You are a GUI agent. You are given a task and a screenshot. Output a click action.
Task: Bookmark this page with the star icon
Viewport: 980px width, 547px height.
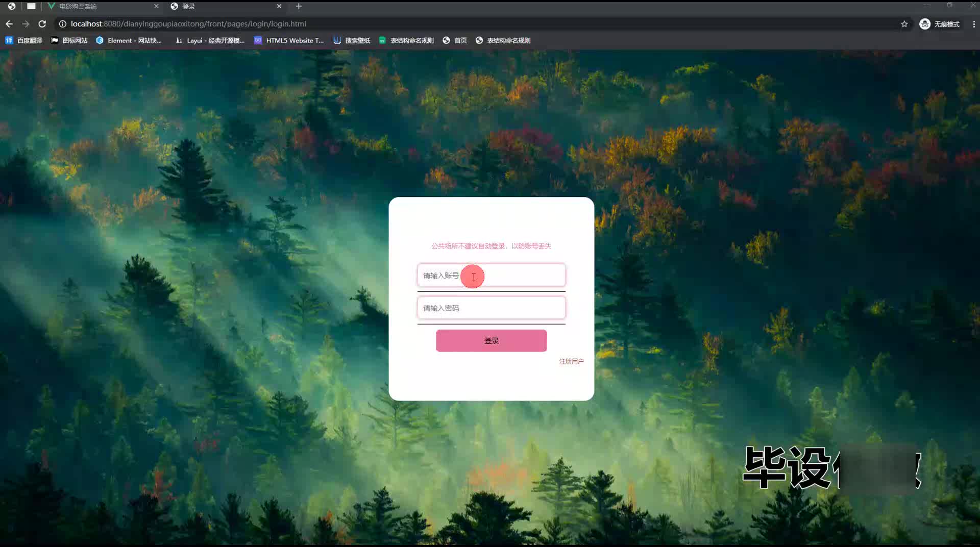coord(904,24)
